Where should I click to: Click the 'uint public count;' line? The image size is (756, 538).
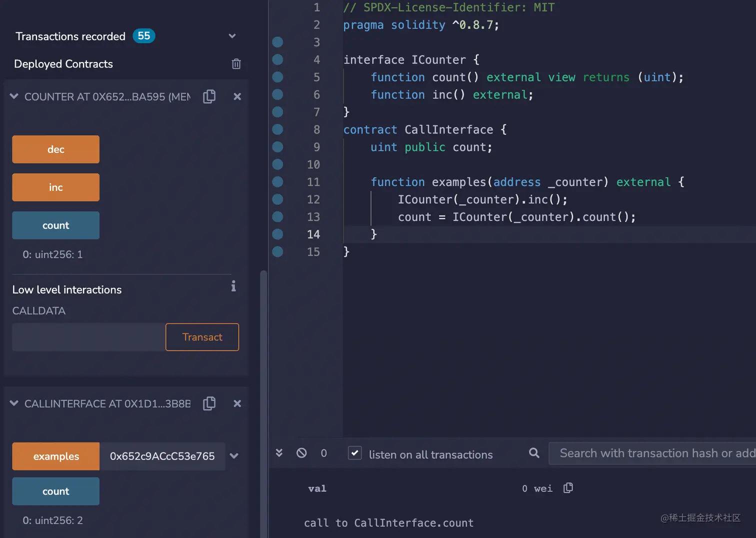[x=431, y=147]
